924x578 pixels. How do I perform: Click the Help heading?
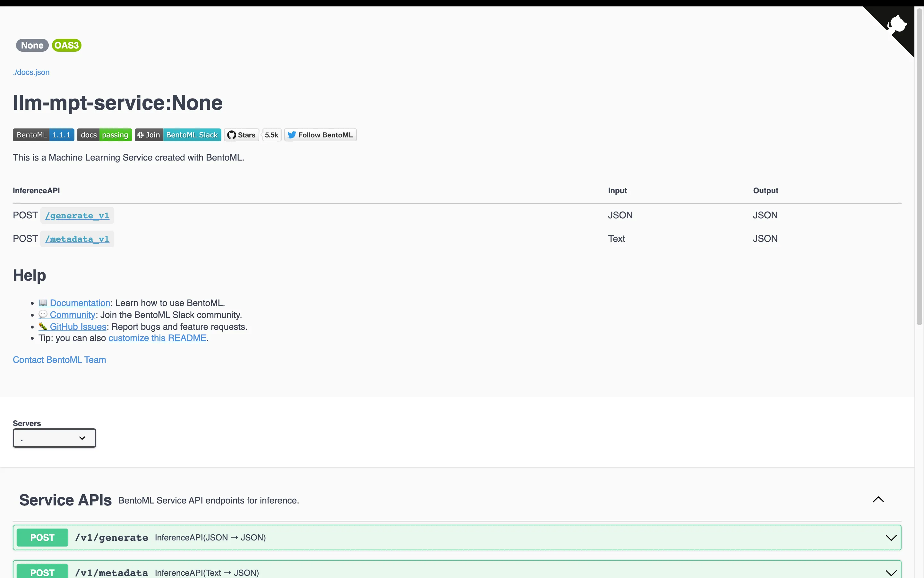pos(30,275)
